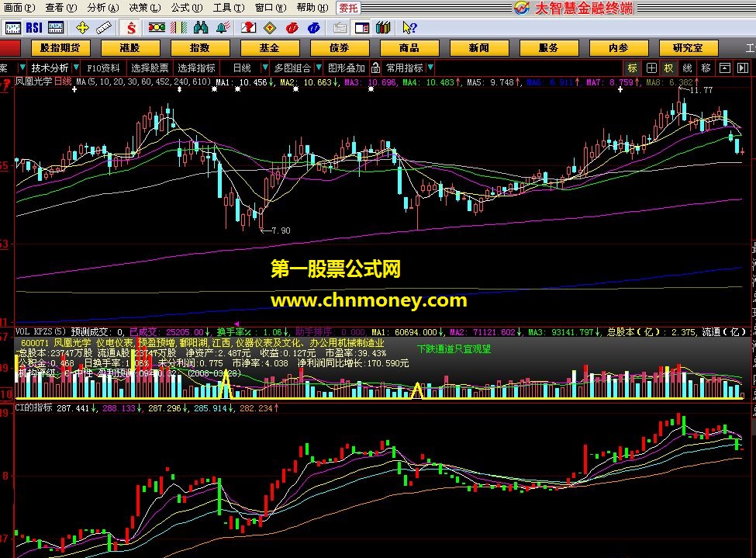Click the collapse-panel box icon
Viewport: 756px width, 558px height.
[x=725, y=68]
